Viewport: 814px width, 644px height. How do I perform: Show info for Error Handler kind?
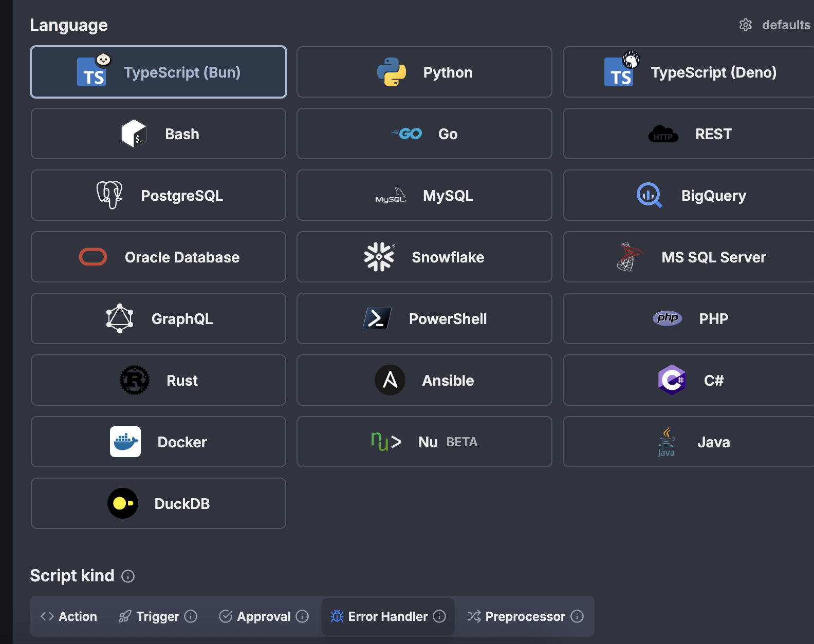tap(439, 616)
